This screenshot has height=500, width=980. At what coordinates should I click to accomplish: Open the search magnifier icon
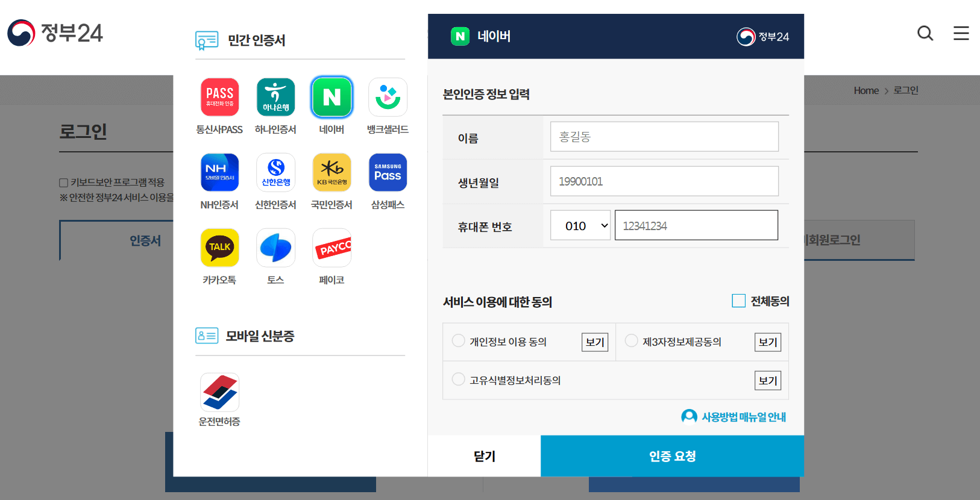point(925,33)
